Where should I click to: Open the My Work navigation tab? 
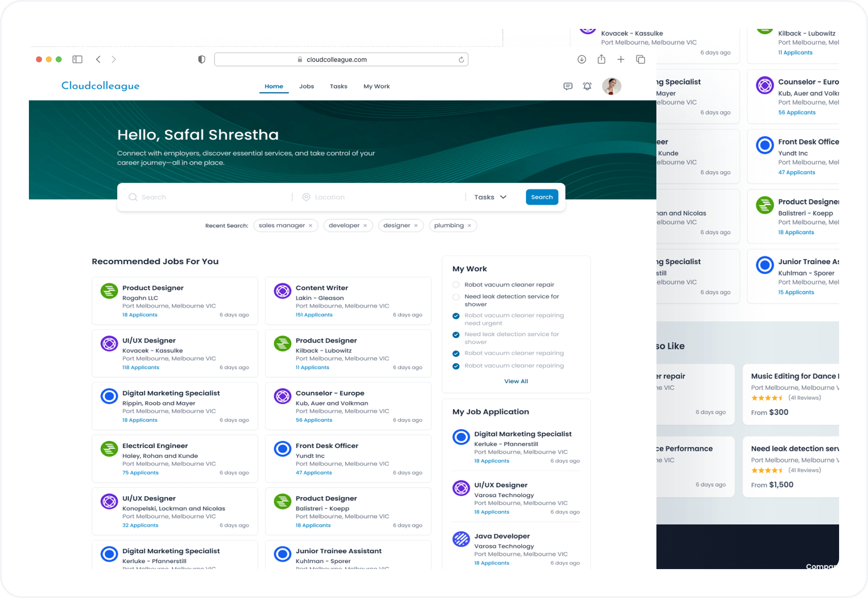(x=376, y=86)
